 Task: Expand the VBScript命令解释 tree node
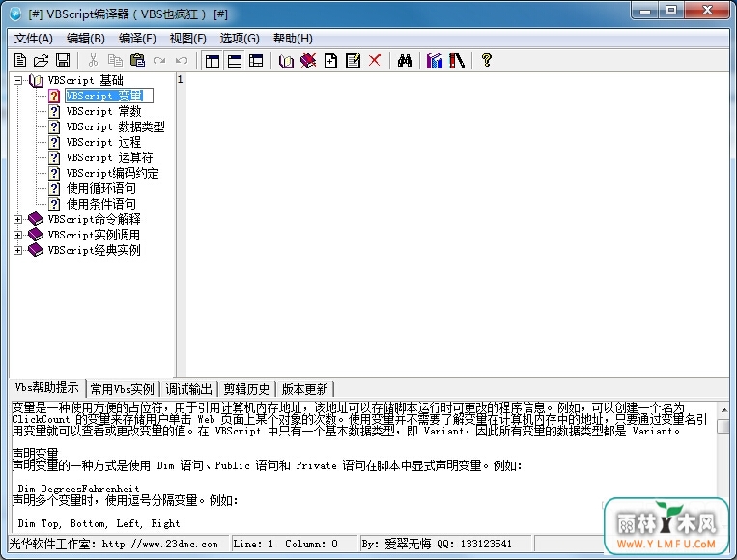[x=17, y=219]
